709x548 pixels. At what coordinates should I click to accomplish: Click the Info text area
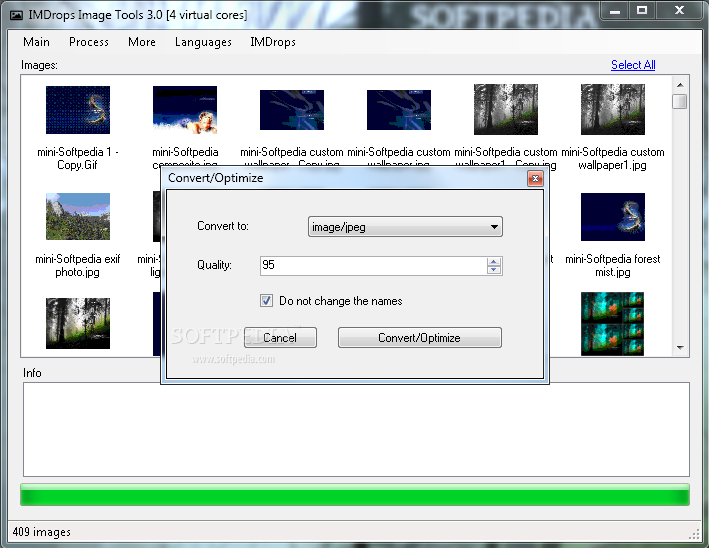[x=356, y=430]
